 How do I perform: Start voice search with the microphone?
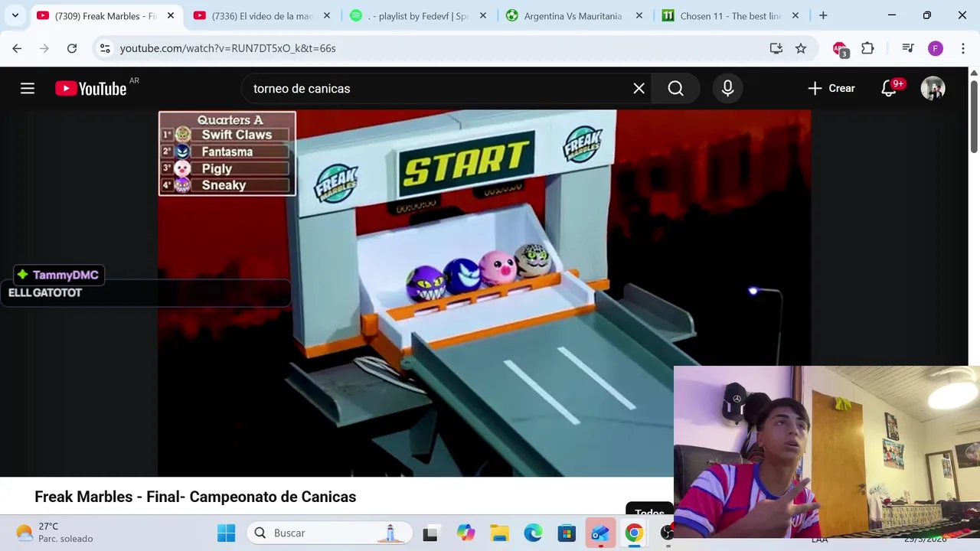727,89
